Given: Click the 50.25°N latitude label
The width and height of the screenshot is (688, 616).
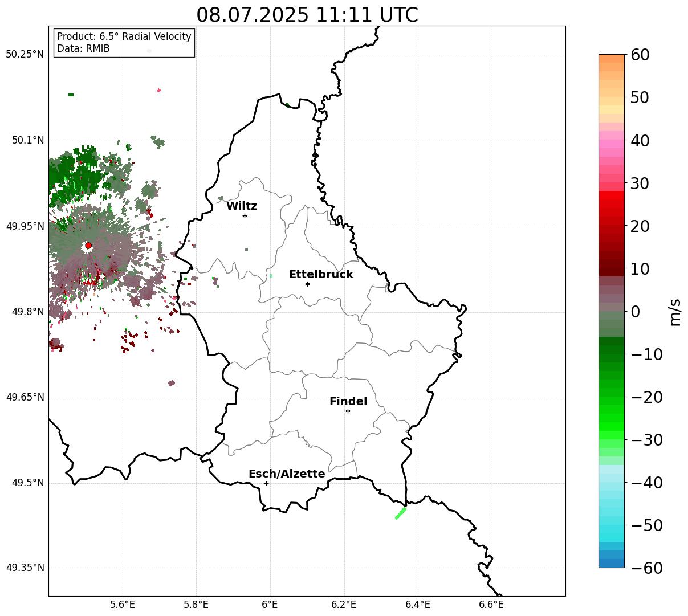Looking at the screenshot, I should [25, 55].
